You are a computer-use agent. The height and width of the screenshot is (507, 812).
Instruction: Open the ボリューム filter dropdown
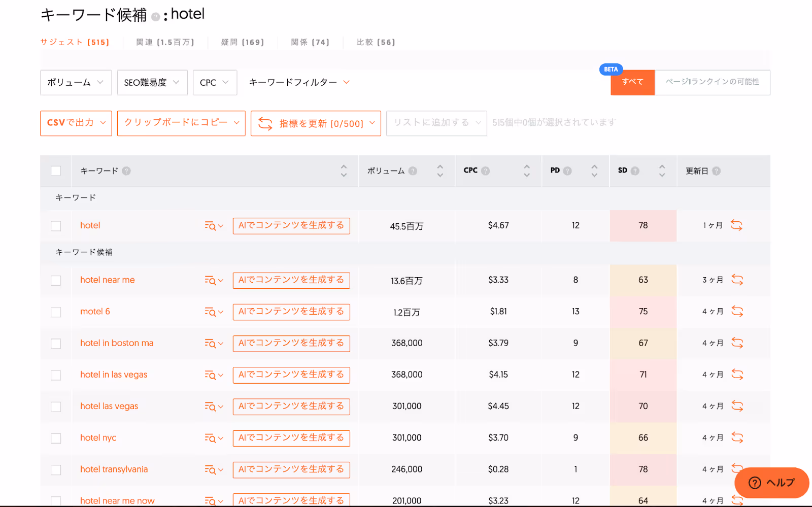pos(76,82)
